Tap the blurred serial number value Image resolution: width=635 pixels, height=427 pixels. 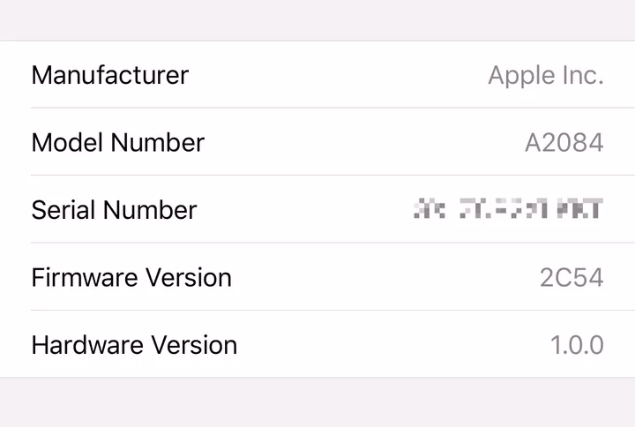click(508, 210)
